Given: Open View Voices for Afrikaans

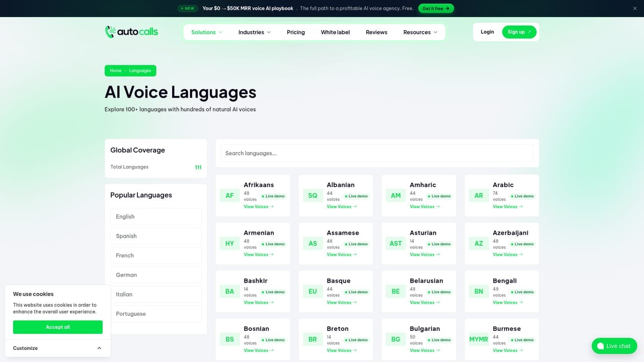Looking at the screenshot, I should pos(259,207).
